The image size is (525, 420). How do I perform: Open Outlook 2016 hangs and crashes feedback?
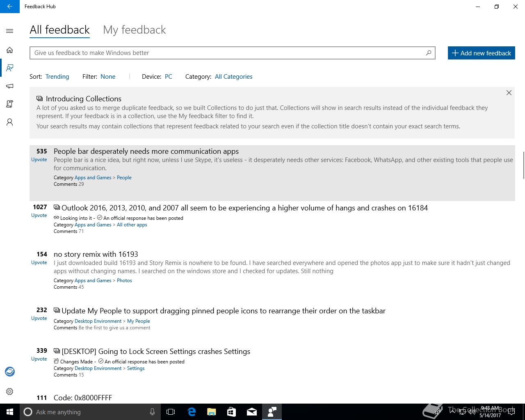tap(244, 208)
